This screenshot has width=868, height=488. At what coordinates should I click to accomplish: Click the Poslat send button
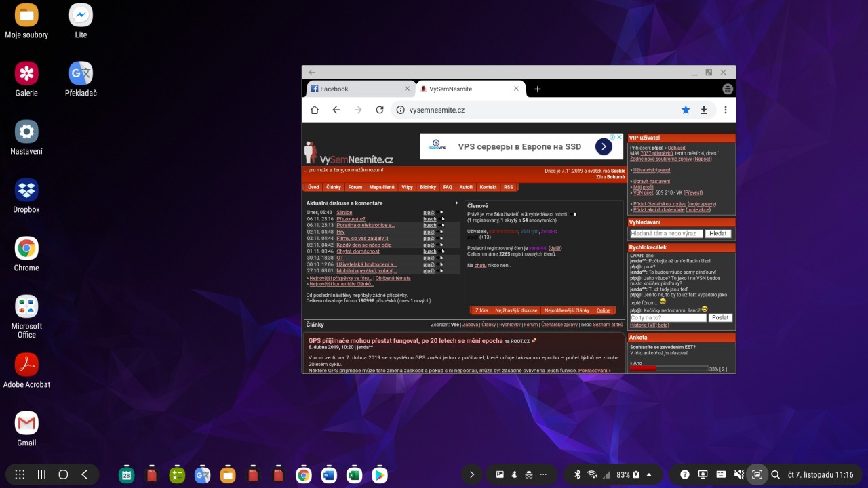pos(720,318)
